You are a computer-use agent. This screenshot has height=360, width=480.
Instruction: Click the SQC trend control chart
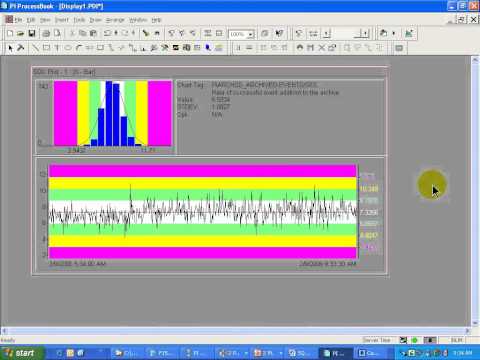(203, 212)
